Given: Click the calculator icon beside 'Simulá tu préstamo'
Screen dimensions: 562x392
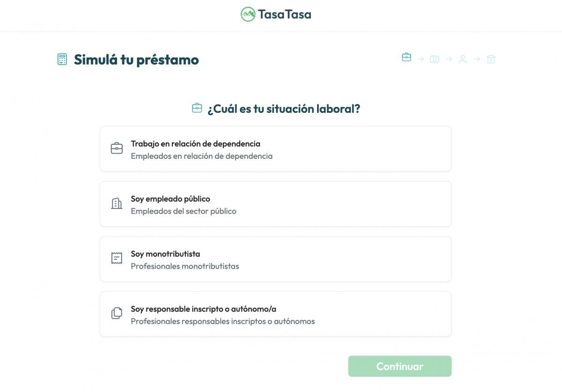Looking at the screenshot, I should 61,59.
